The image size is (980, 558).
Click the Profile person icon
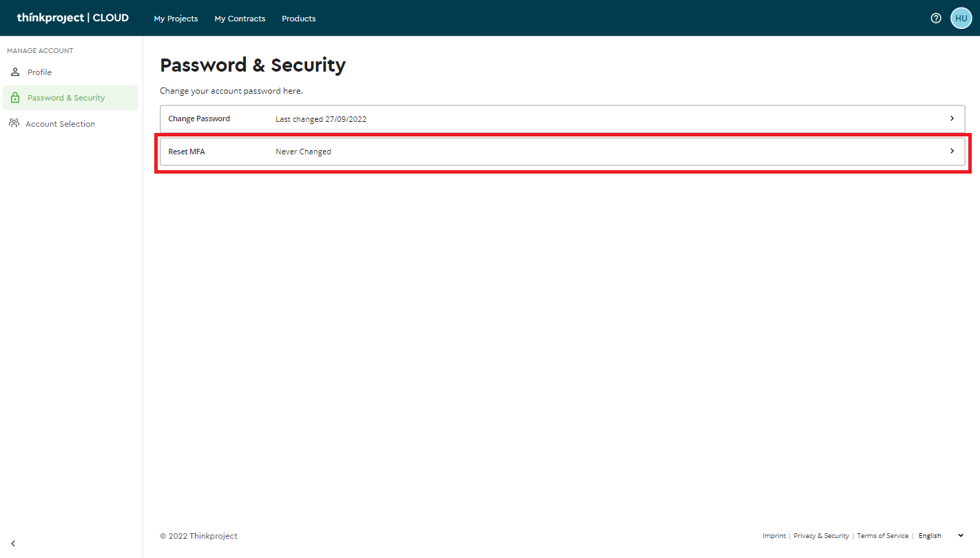[x=15, y=72]
